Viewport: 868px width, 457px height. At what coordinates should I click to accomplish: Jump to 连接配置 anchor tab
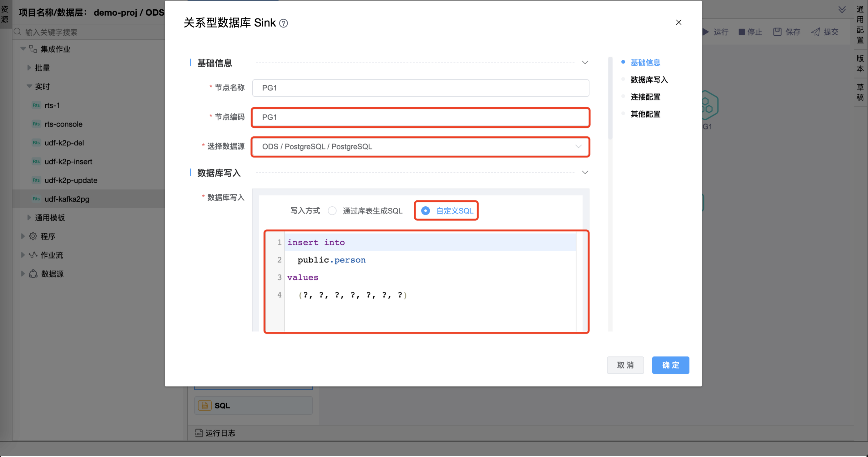[645, 97]
